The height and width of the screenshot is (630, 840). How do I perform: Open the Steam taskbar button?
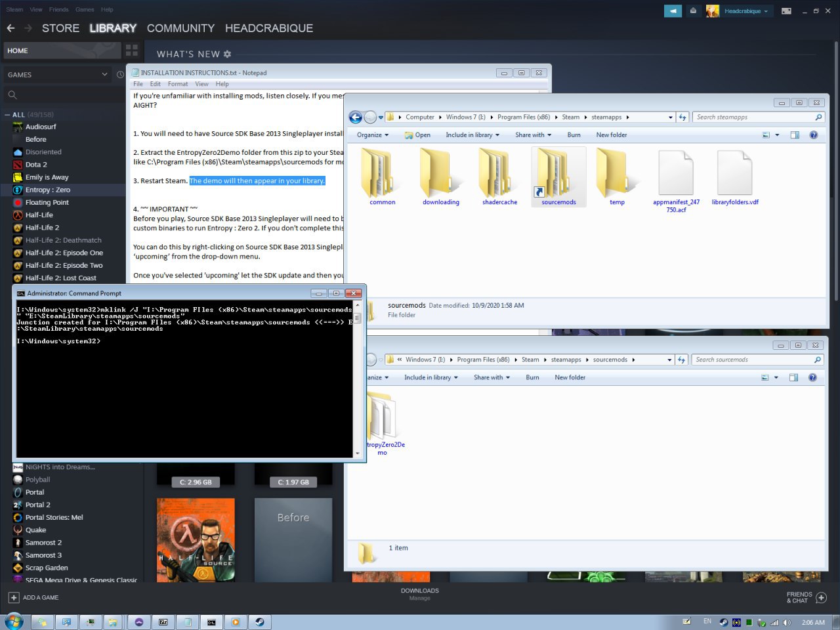click(x=260, y=621)
